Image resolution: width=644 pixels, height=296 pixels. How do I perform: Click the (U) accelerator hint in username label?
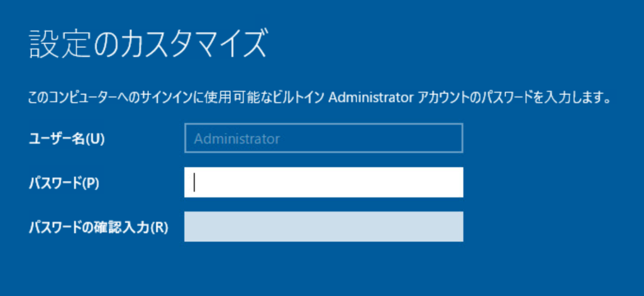coord(96,139)
